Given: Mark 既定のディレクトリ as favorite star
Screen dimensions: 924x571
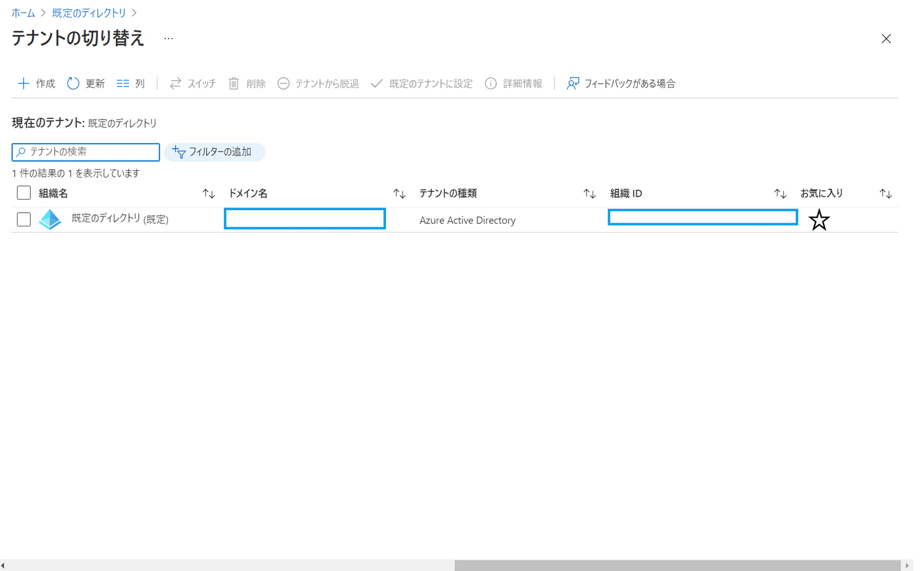Looking at the screenshot, I should 819,220.
